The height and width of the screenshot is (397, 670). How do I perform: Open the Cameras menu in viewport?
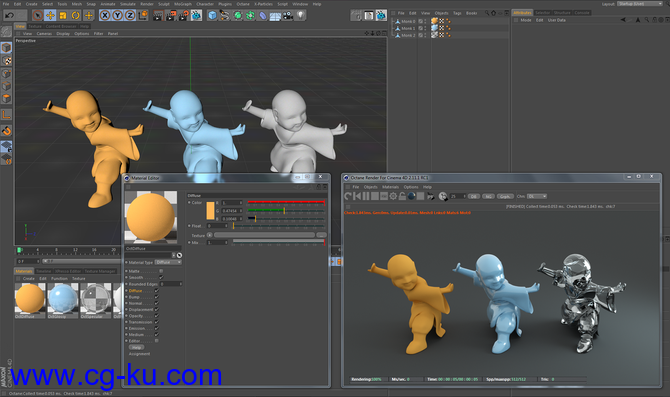click(x=44, y=33)
